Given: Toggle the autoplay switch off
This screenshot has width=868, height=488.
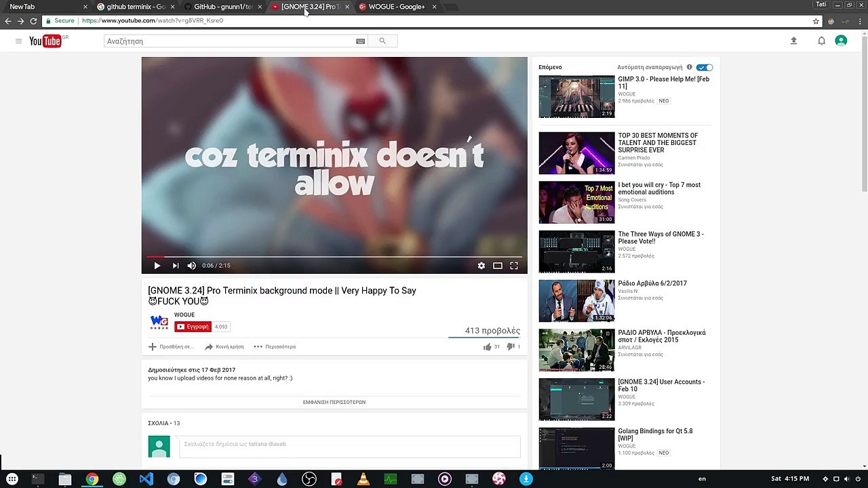Looking at the screenshot, I should (705, 67).
